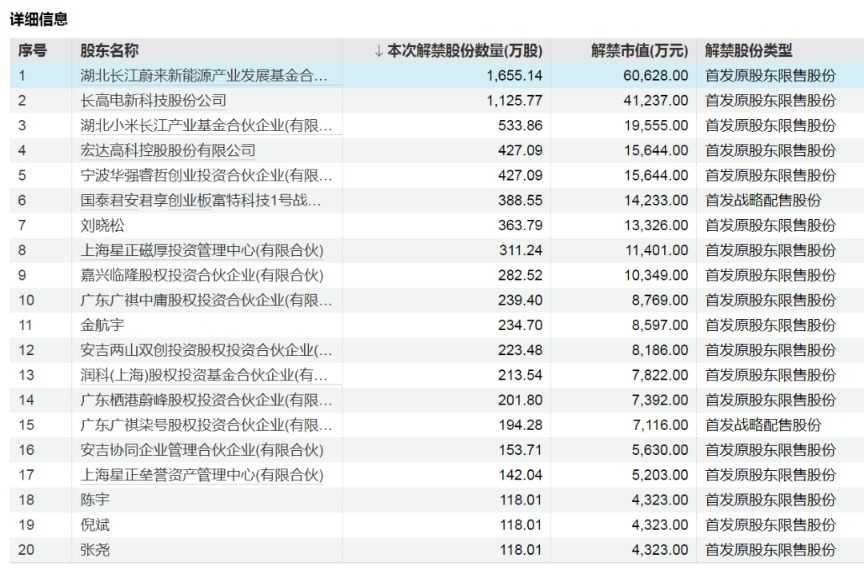Open shareholder 安吉协同企业管理合伙企业(有限合伙)
The image size is (864, 570).
(202, 450)
